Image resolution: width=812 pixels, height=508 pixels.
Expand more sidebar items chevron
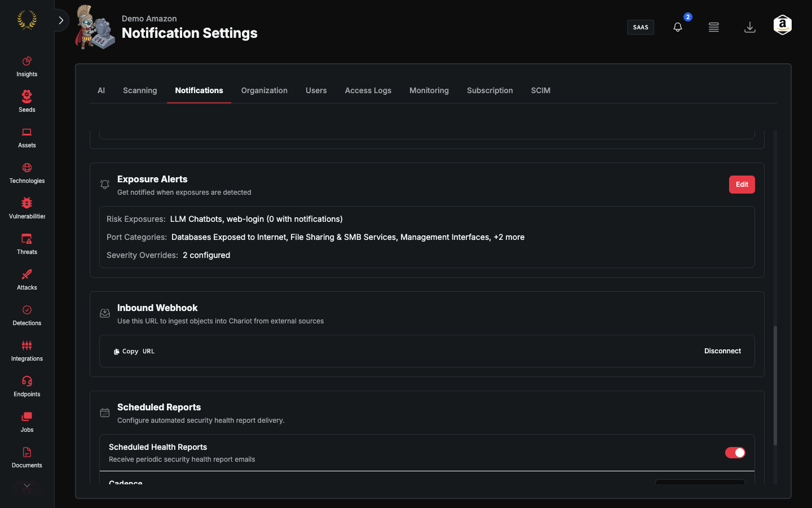coord(27,486)
